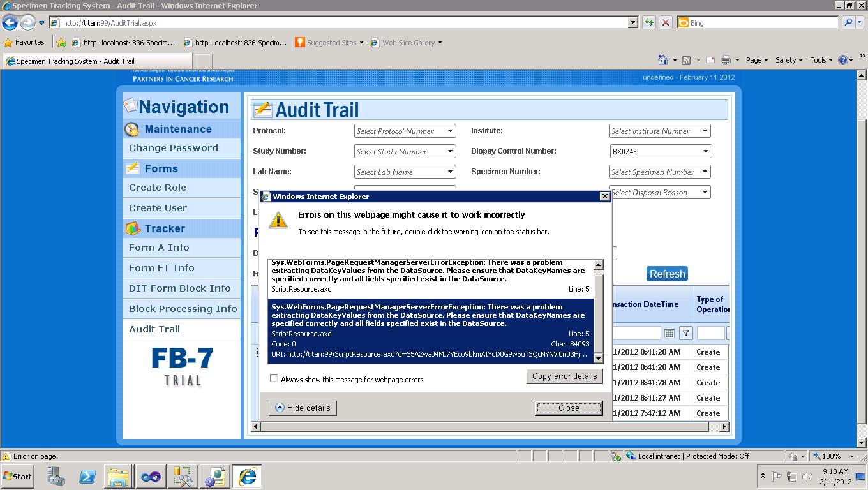Image resolution: width=868 pixels, height=490 pixels.
Task: Click the calendar icon in Transaction DateTime filter
Action: pos(669,333)
